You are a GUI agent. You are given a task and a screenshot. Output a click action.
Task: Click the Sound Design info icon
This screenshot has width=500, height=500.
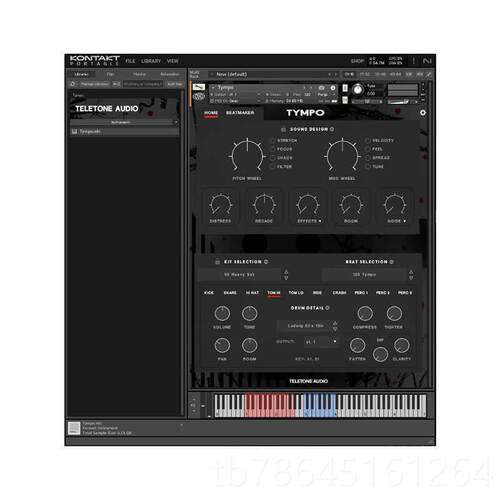pyautogui.click(x=332, y=129)
